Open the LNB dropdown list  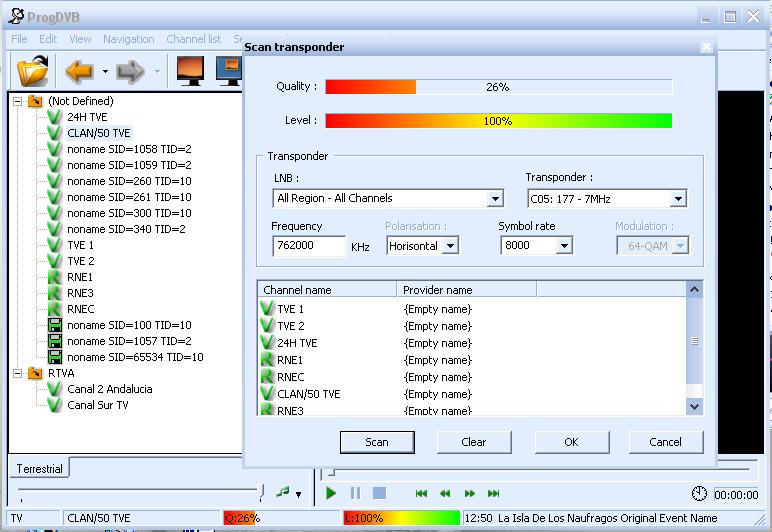click(x=495, y=199)
